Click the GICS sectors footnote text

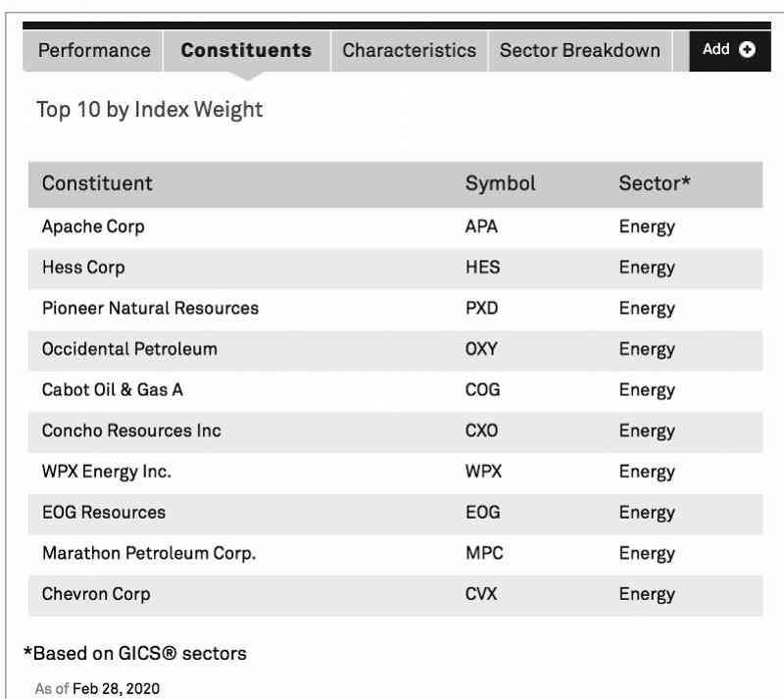(134, 653)
